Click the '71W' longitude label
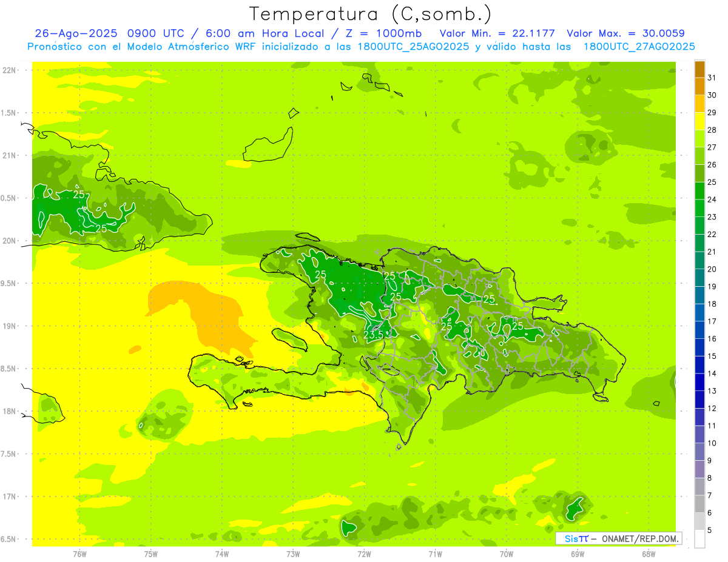The image size is (728, 562). point(435,554)
